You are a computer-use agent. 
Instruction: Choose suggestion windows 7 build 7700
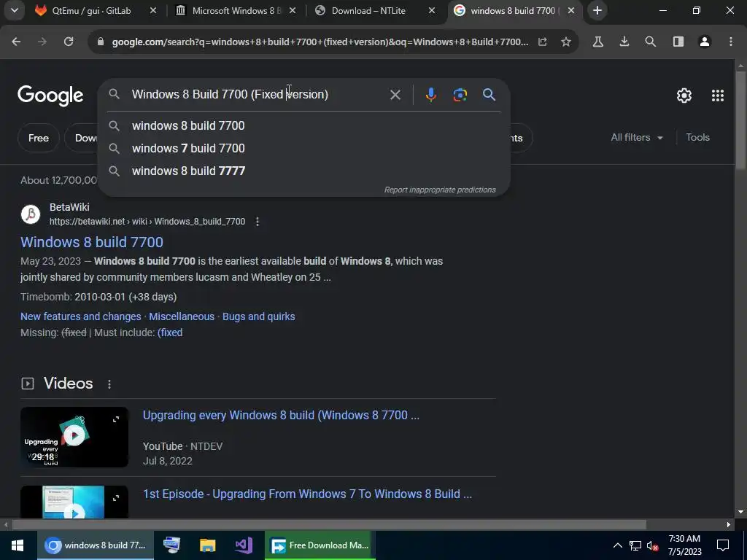[303, 148]
